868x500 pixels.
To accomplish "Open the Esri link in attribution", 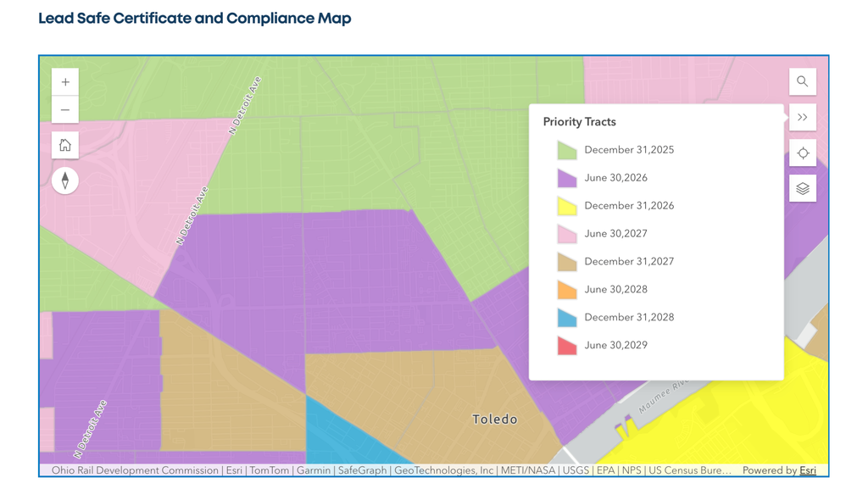I will [808, 470].
